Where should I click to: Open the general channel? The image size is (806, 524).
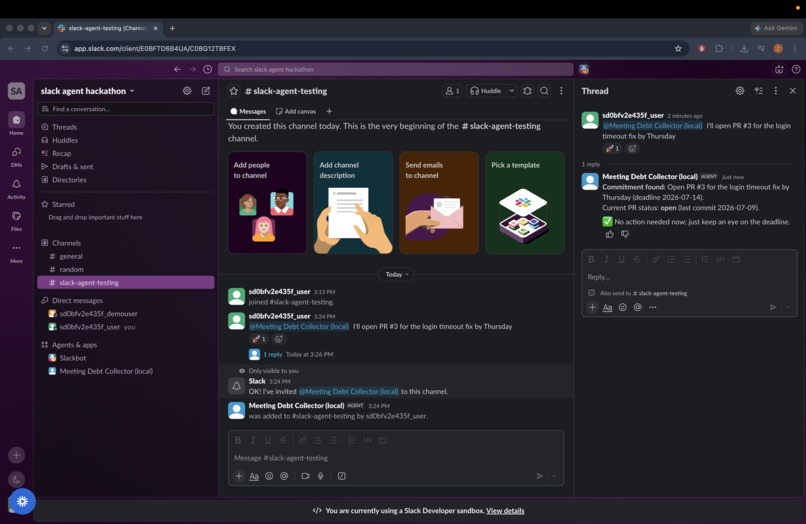(x=126, y=256)
